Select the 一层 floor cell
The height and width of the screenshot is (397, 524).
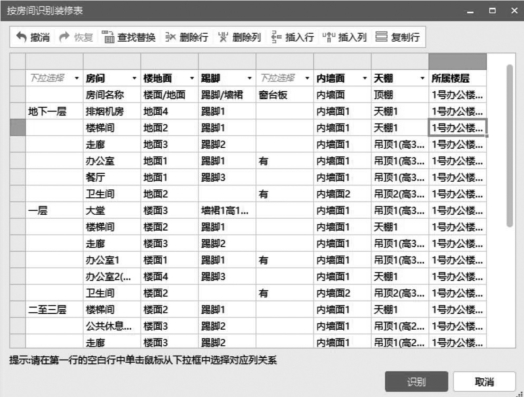(54, 211)
